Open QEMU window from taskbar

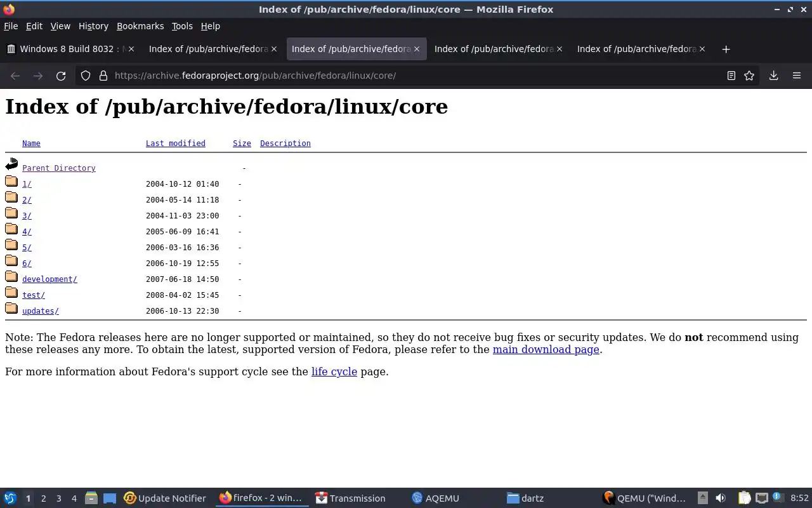coord(644,498)
